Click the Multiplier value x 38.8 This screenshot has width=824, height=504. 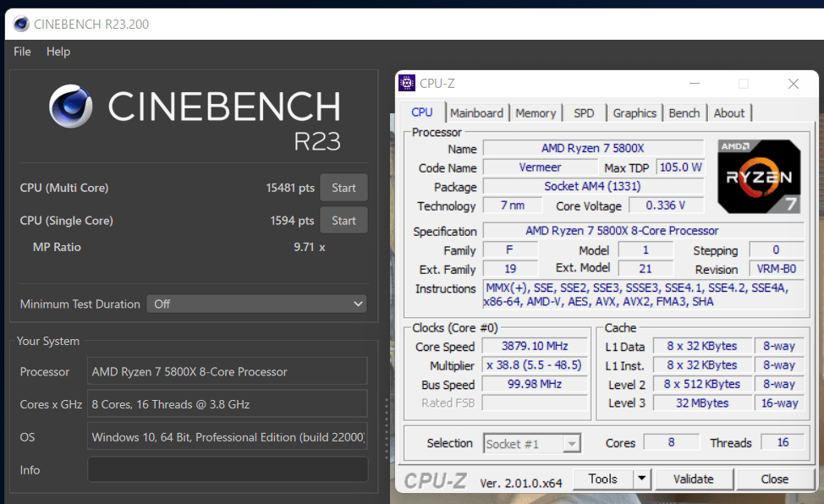[x=535, y=364]
